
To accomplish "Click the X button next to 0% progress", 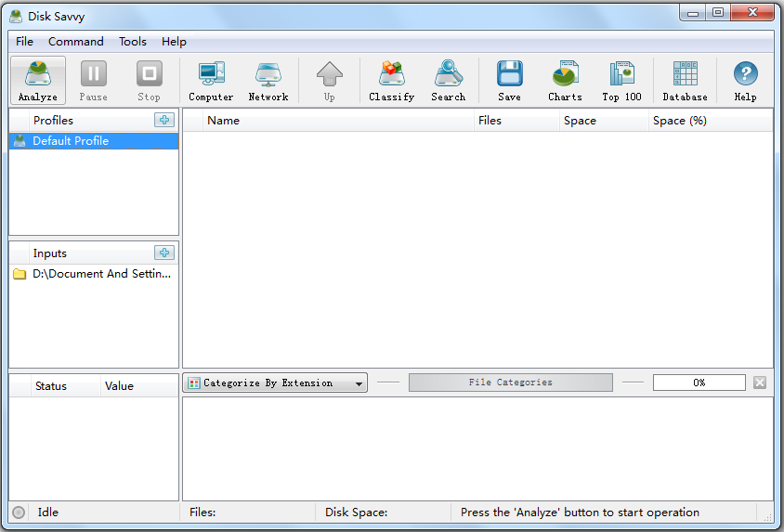I will tap(760, 383).
